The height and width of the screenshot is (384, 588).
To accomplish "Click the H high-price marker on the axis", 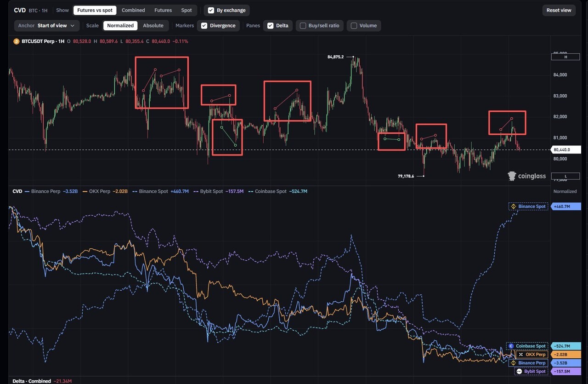I will coord(565,57).
